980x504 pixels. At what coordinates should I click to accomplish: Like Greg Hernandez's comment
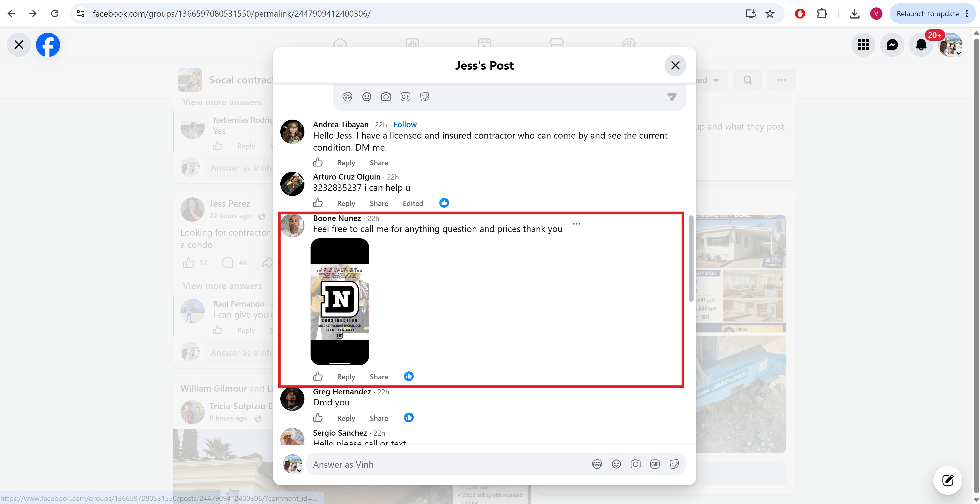[318, 418]
